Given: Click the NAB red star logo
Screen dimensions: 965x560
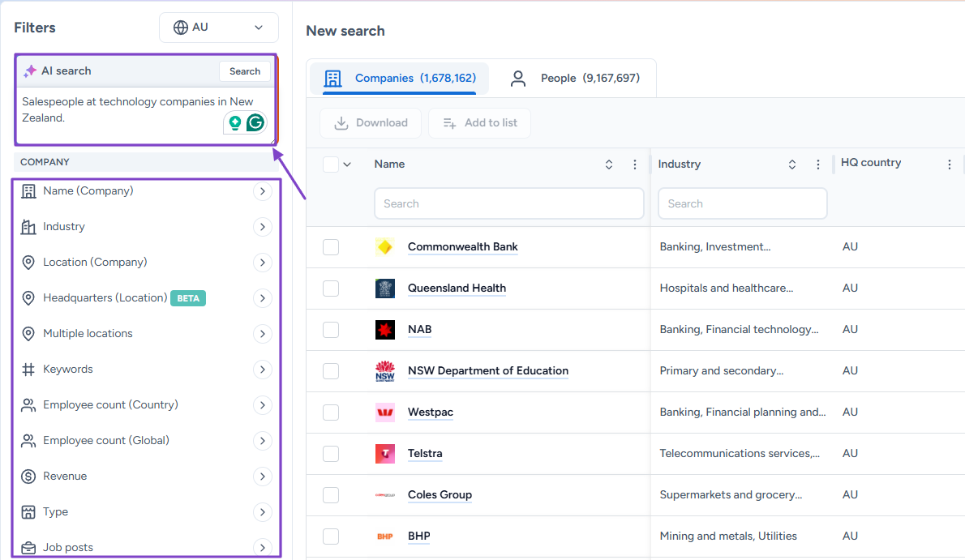Looking at the screenshot, I should (384, 329).
